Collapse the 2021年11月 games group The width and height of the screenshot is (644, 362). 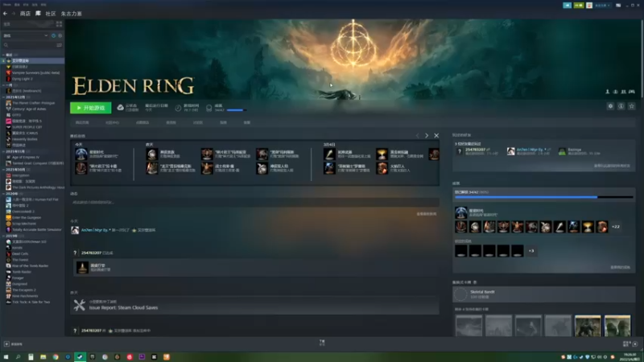coord(3,151)
